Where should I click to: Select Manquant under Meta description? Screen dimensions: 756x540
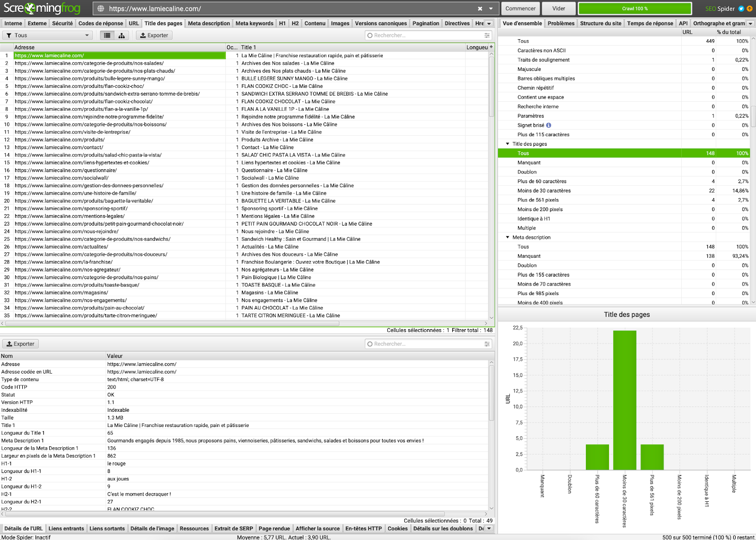(x=624, y=256)
